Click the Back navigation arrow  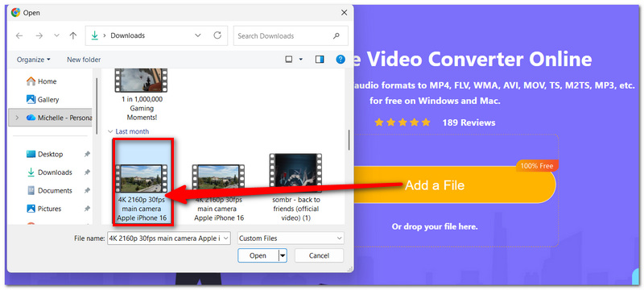19,35
